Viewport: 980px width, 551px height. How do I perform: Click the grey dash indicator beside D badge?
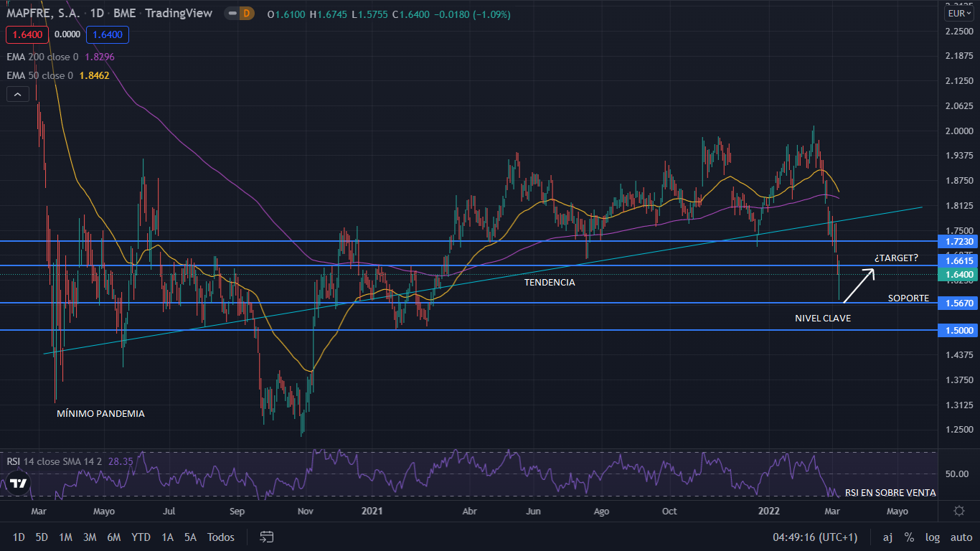pos(232,14)
